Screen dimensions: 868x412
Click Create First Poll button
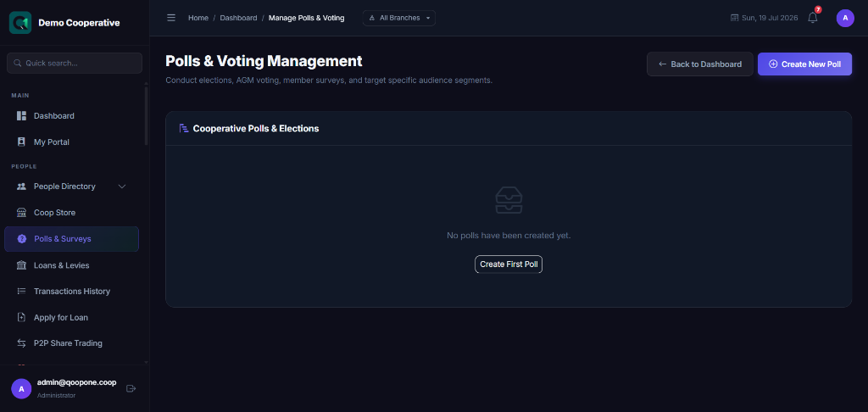509,264
